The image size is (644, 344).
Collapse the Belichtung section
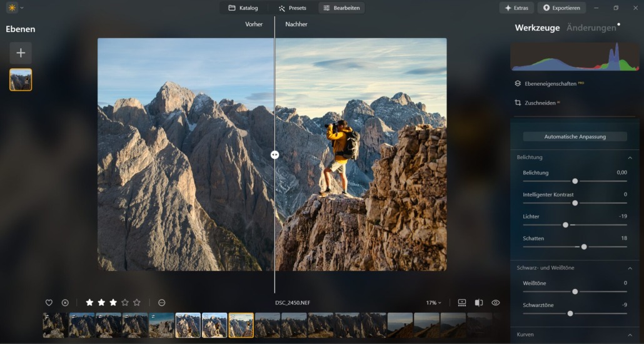(x=630, y=158)
